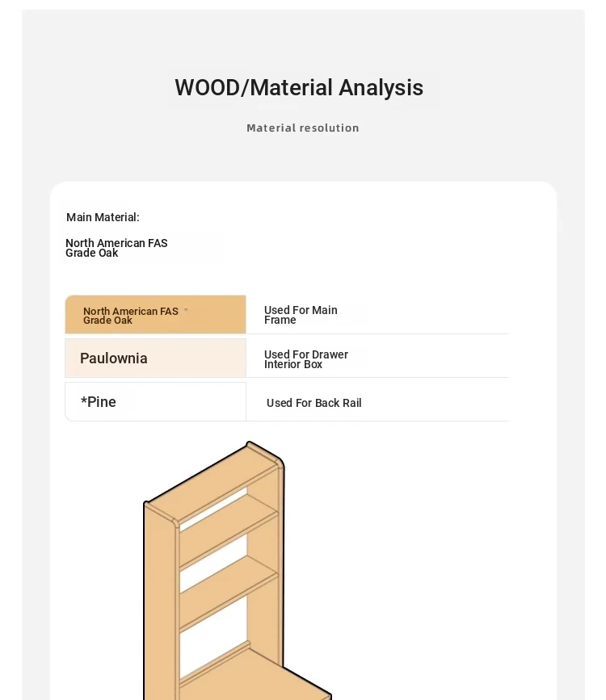Select the orange North American FAS Grade Oak cell
The image size is (606, 700).
[155, 315]
